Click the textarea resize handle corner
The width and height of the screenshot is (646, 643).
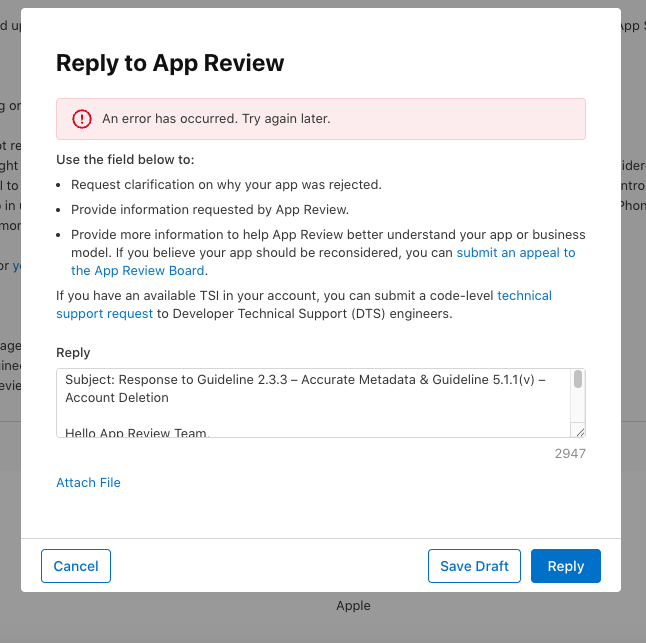578,430
